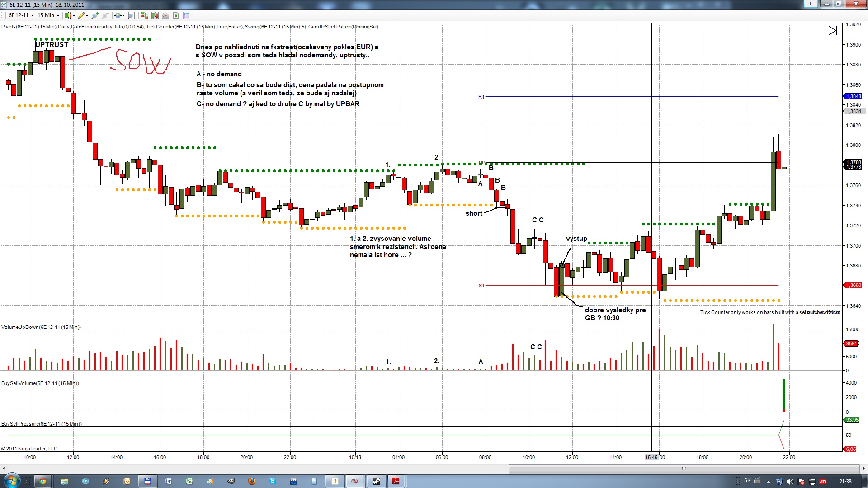This screenshot has height=488, width=868.
Task: Click the zoom in magnifier icon
Action: tap(95, 15)
